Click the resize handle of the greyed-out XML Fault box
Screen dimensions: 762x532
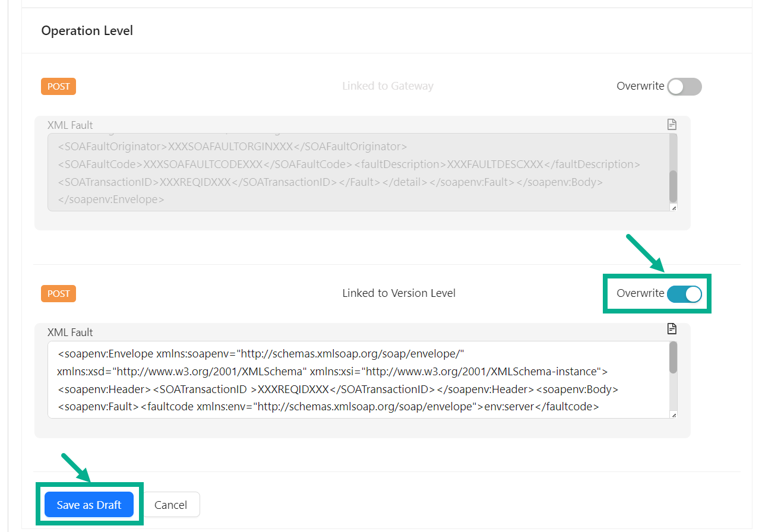(x=673, y=208)
